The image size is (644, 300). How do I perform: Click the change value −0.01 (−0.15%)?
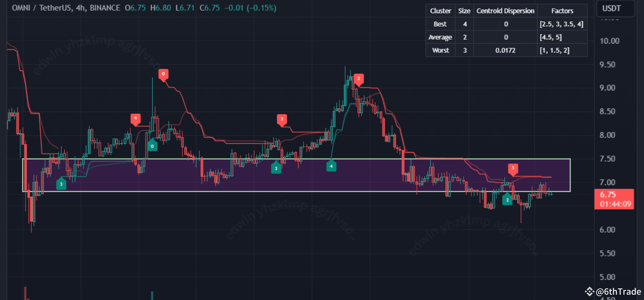[x=250, y=8]
